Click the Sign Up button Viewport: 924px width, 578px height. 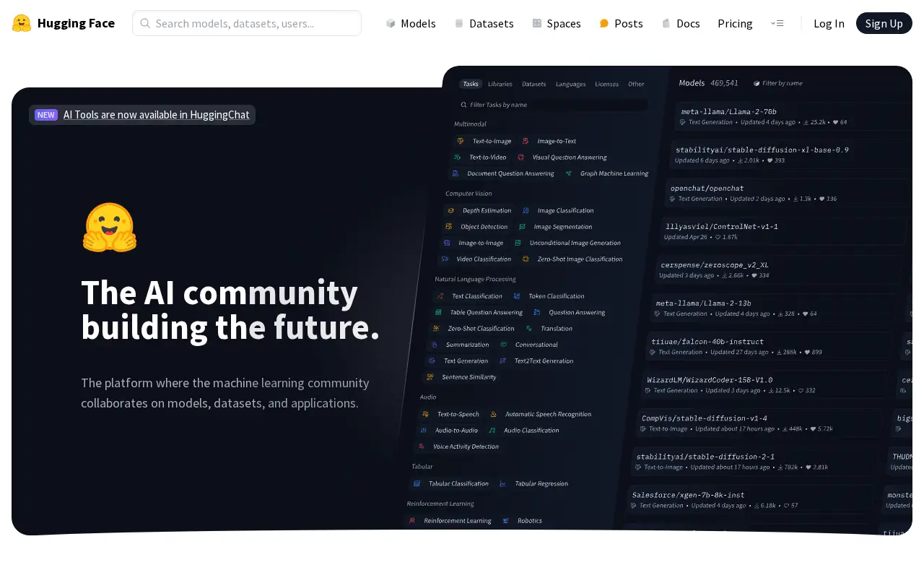tap(884, 23)
